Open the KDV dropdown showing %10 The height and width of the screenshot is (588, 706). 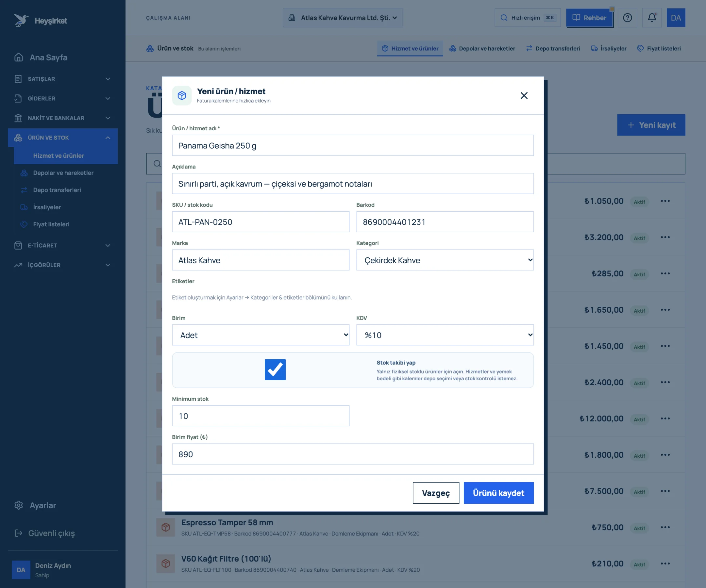point(445,335)
